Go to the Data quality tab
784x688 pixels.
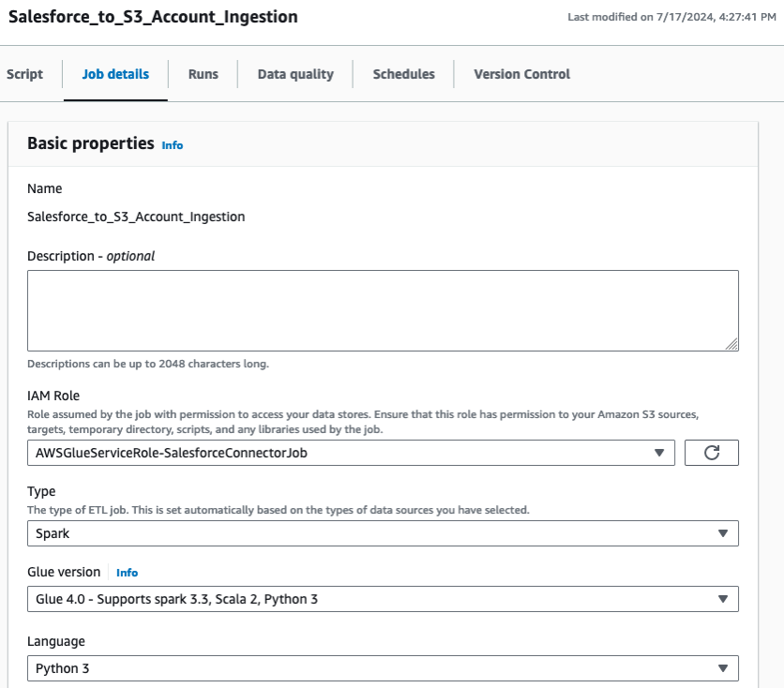coord(295,74)
